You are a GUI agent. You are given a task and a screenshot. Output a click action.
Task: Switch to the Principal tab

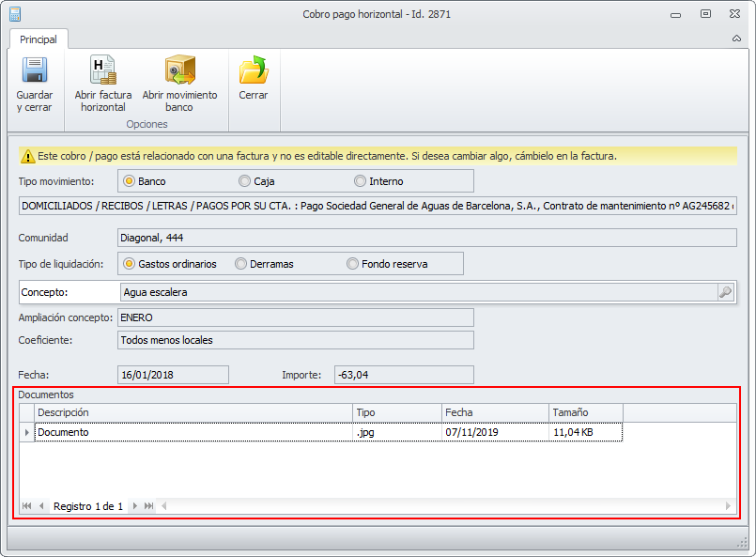click(39, 39)
